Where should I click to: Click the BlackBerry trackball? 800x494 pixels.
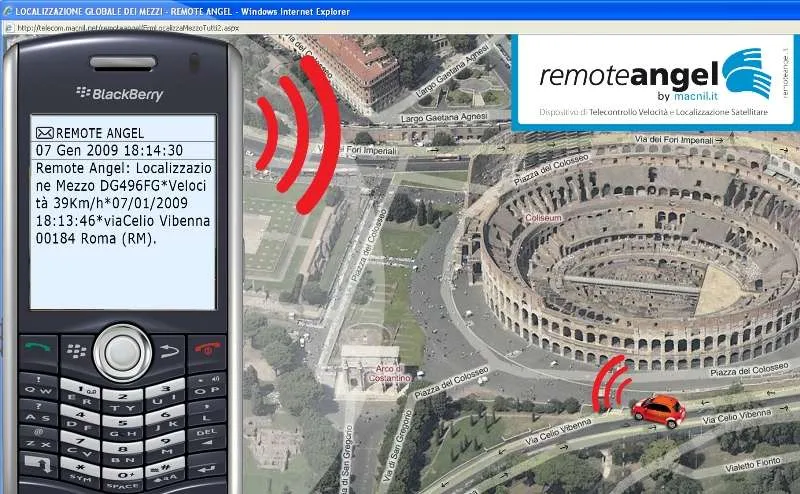click(122, 352)
